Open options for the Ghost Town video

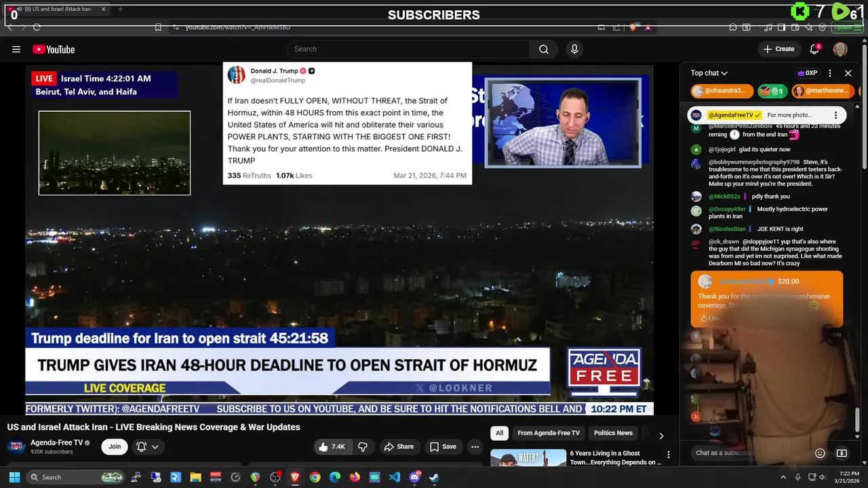pyautogui.click(x=669, y=455)
